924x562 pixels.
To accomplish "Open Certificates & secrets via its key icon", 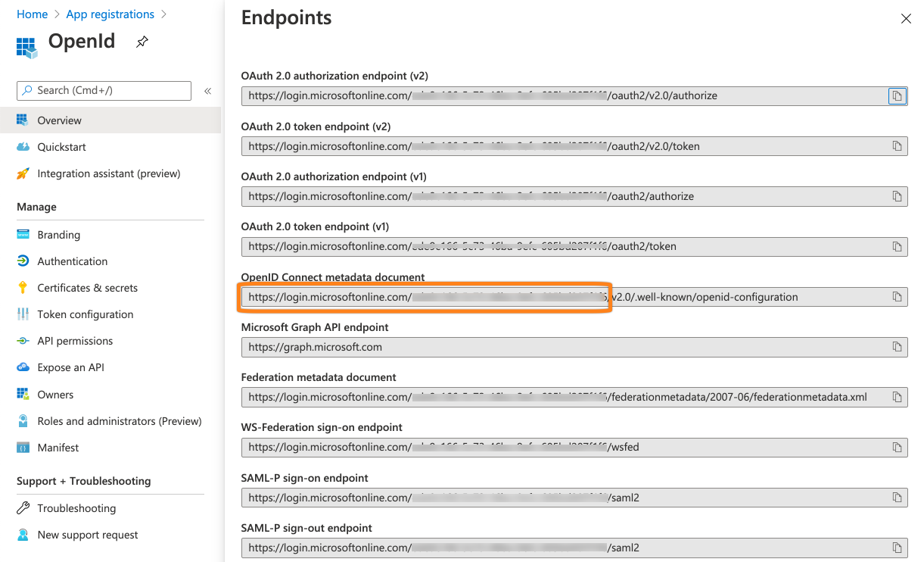I will click(x=23, y=288).
